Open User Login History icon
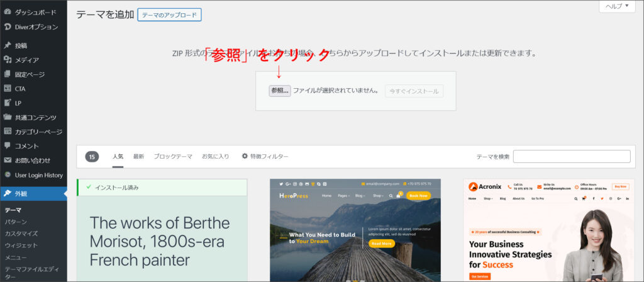Screen dimensions: 644x282 [x=8, y=175]
